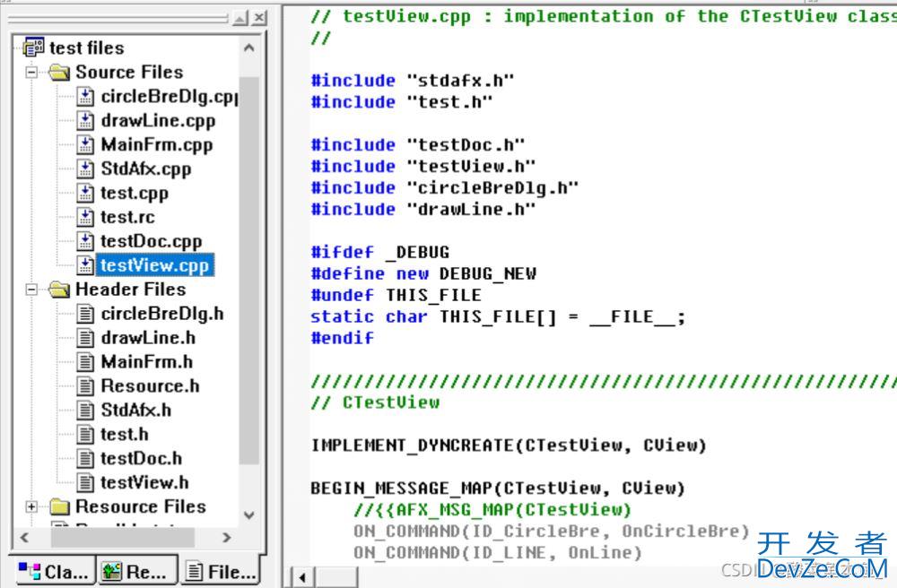Click the #include "stdafx.h" code line
This screenshot has height=588, width=897.
[x=412, y=81]
